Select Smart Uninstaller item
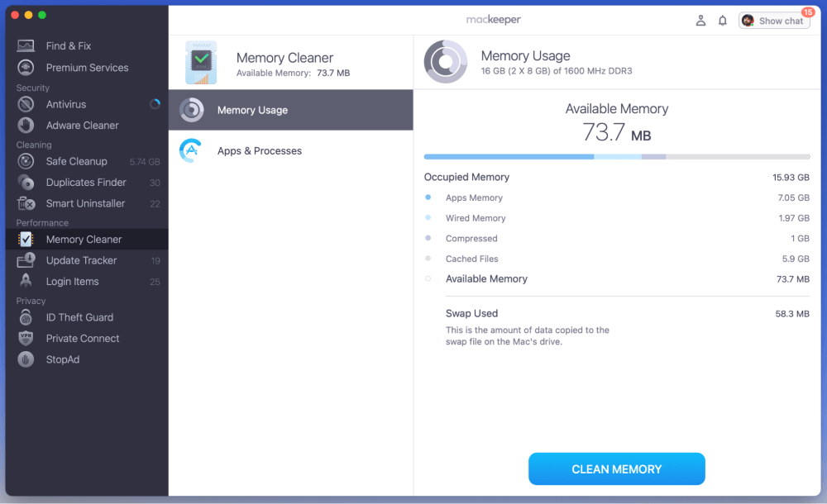Screen dimensions: 827x504 [87, 203]
